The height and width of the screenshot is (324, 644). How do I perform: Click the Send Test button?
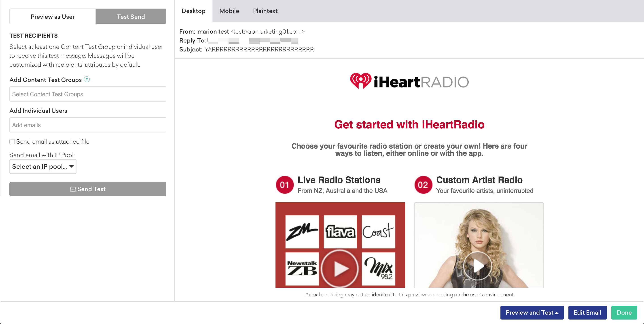[x=87, y=189]
